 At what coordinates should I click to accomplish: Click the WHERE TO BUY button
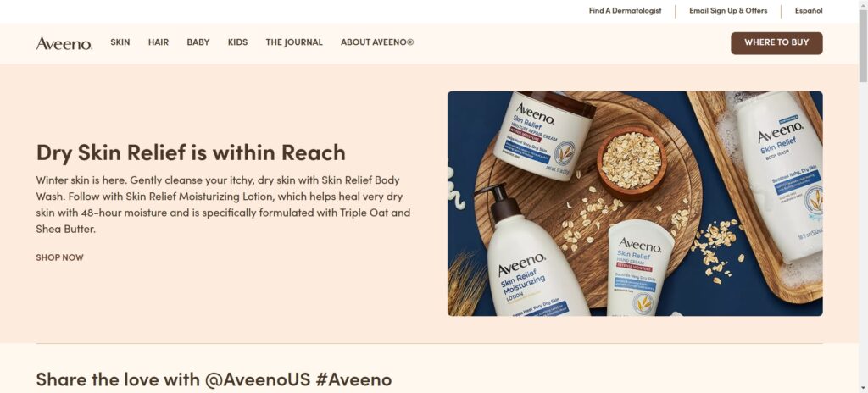[x=776, y=42]
